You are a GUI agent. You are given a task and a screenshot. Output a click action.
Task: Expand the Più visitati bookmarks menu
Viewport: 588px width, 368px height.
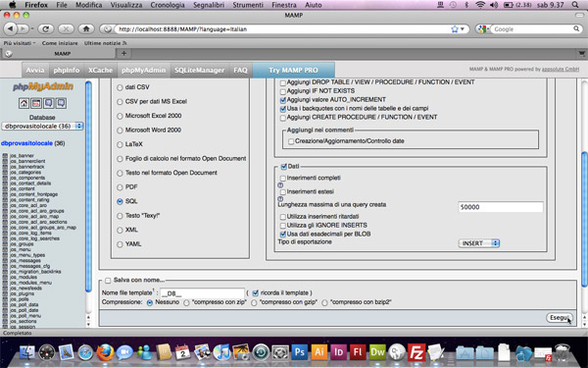tap(20, 43)
